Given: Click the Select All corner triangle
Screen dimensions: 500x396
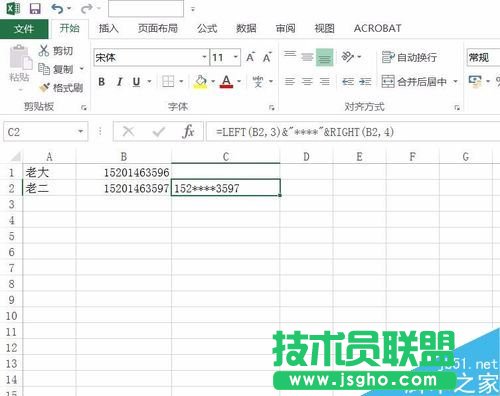Looking at the screenshot, I should click(15, 157).
